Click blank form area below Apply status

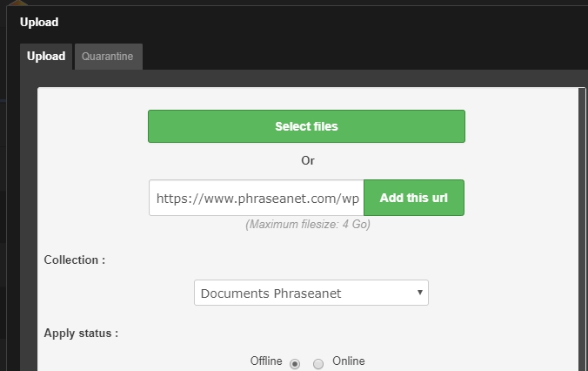130,359
